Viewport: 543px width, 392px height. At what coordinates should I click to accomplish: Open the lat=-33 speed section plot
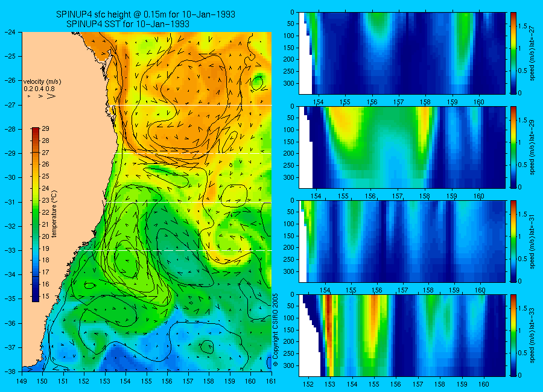click(402, 335)
